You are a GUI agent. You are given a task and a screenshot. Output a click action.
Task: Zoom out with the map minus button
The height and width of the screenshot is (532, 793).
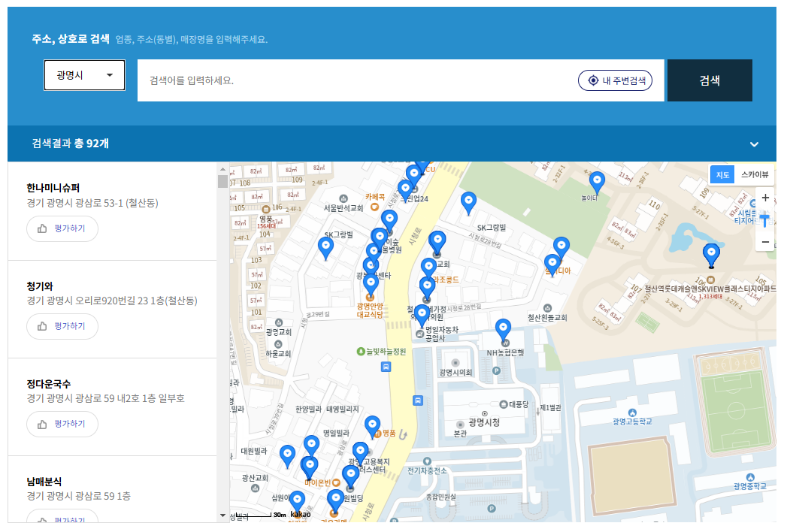coord(765,242)
